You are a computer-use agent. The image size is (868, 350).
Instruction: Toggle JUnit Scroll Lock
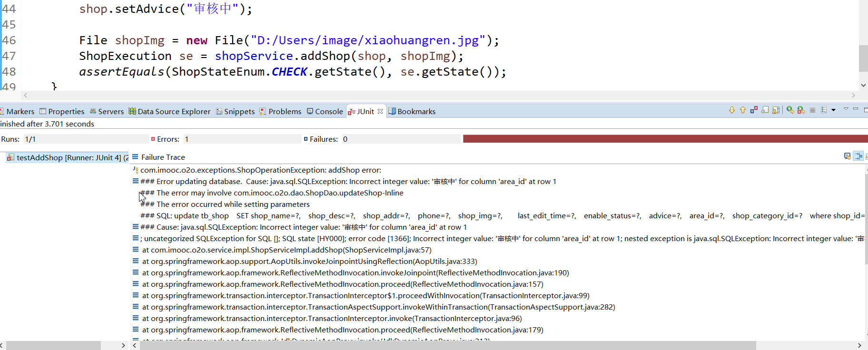coord(776,110)
